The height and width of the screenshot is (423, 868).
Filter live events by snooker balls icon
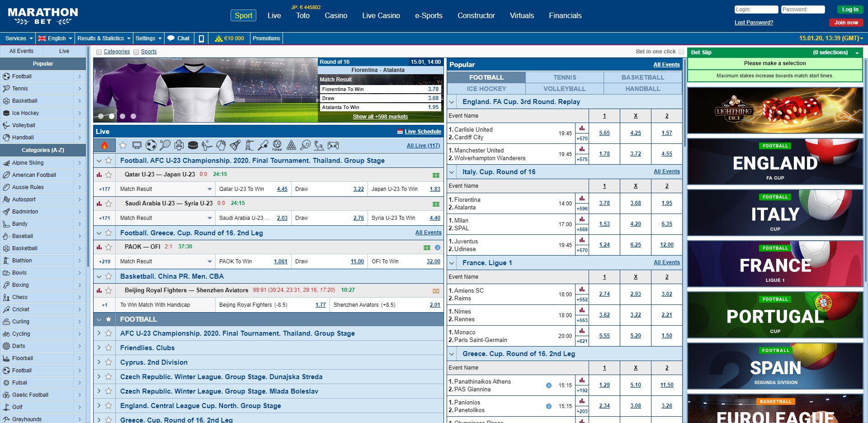click(292, 145)
